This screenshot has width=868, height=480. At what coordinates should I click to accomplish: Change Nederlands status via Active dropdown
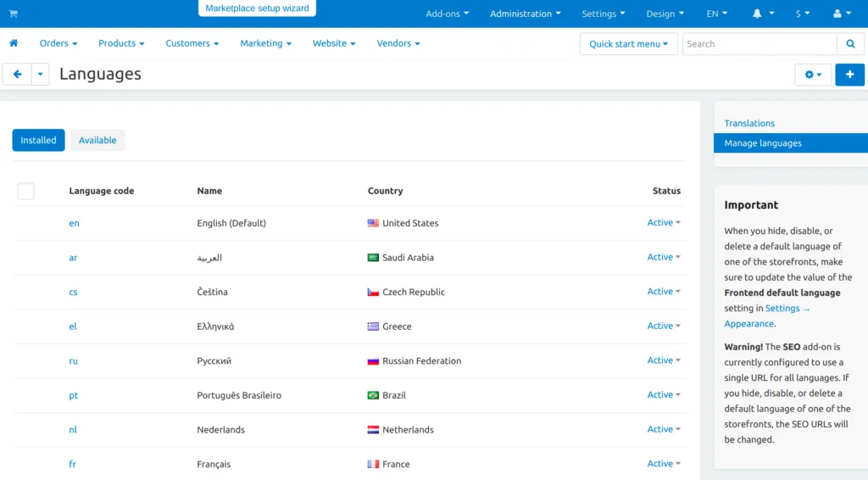[x=664, y=429]
